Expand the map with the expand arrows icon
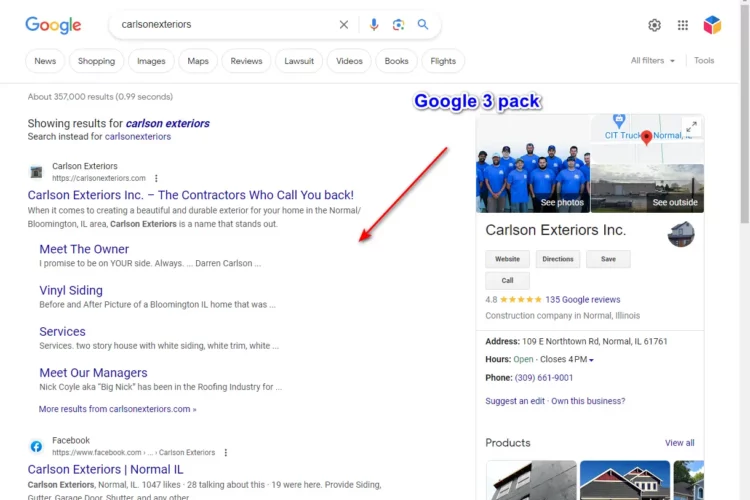 [691, 127]
